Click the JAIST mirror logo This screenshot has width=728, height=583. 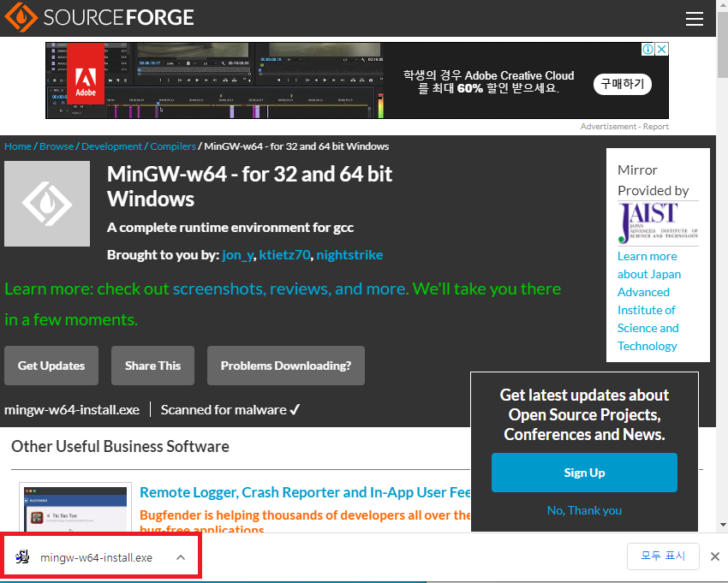point(658,223)
